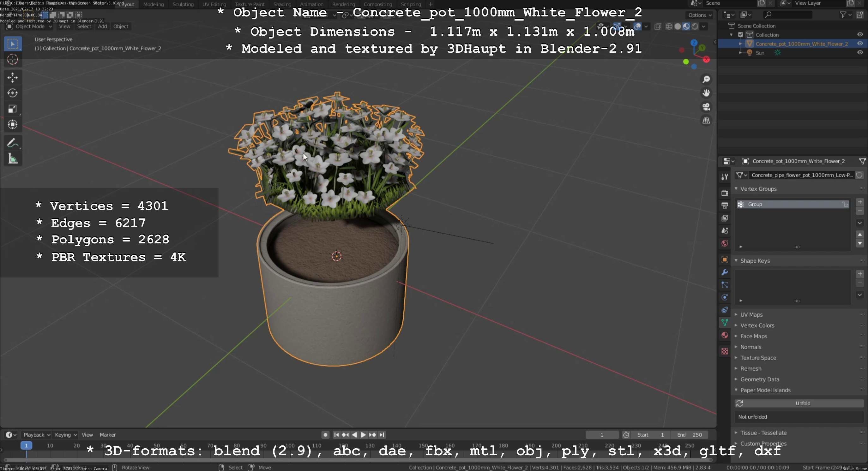Open the World properties tab
This screenshot has width=868, height=471.
pos(725,243)
